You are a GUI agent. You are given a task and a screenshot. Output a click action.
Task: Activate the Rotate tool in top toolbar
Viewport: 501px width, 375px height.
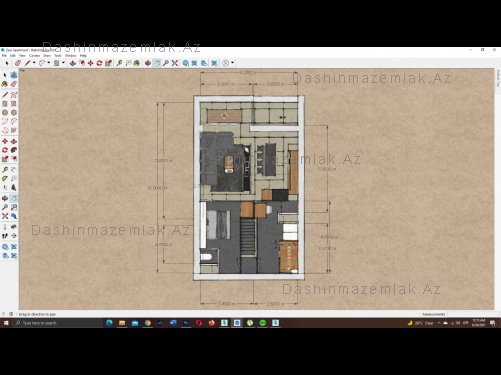pyautogui.click(x=99, y=63)
